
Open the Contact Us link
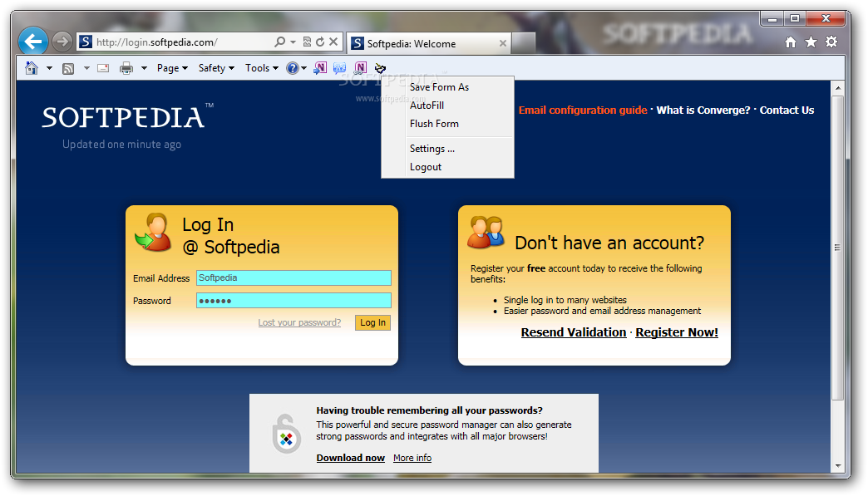[x=787, y=110]
